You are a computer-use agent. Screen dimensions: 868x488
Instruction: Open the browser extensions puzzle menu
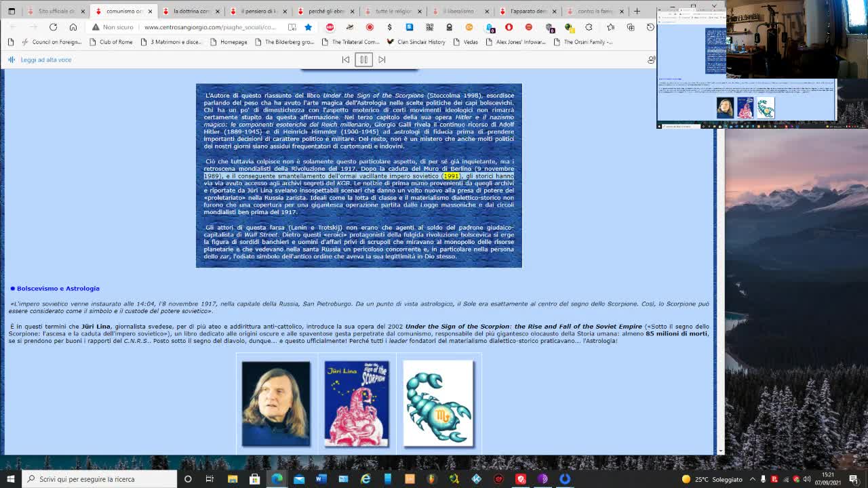[x=589, y=27]
